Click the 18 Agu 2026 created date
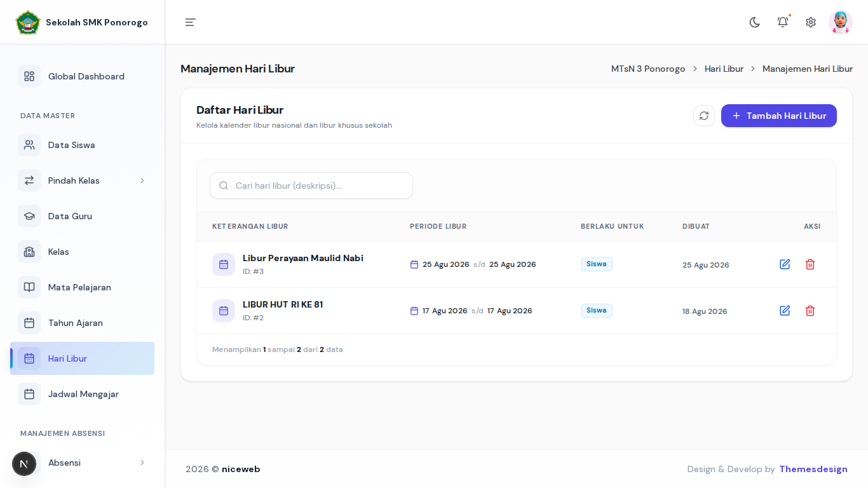The width and height of the screenshot is (868, 488). [705, 311]
